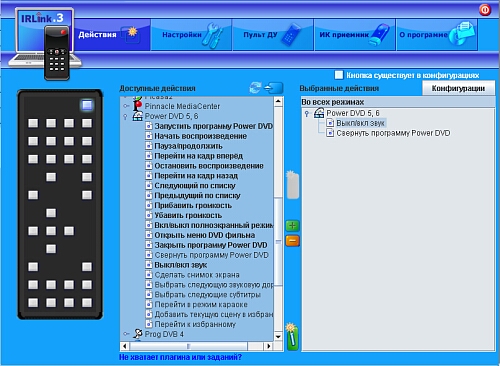This screenshot has width=500, height=366.
Task: Click the Выбранные действия heading
Action: tap(339, 88)
